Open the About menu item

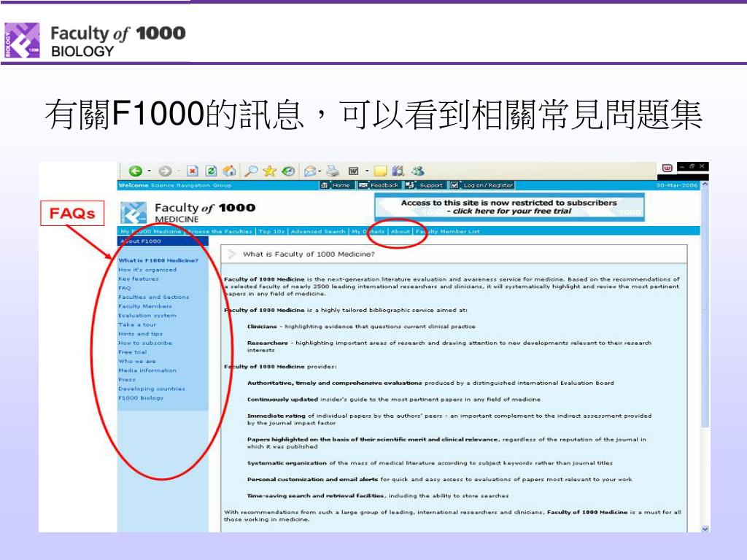click(400, 231)
